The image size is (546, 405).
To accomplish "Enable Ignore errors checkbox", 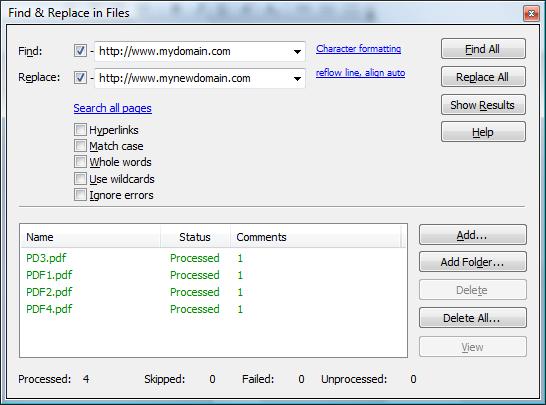I will point(80,195).
